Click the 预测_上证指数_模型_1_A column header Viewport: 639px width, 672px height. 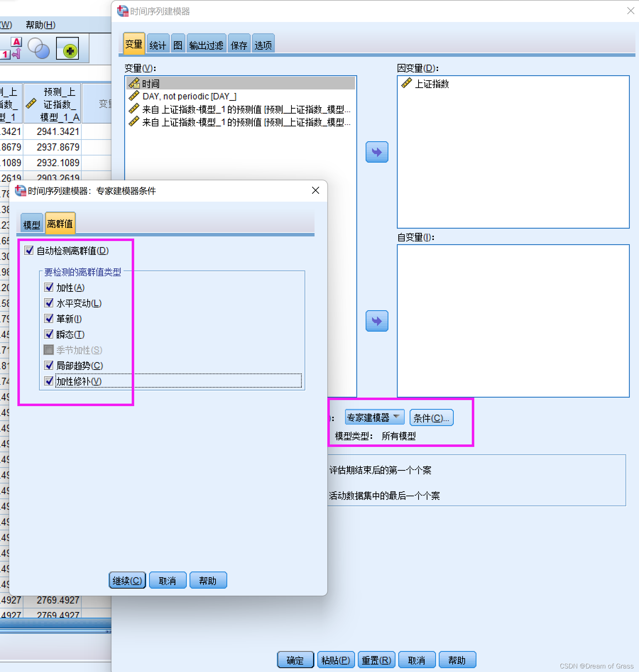coord(53,104)
